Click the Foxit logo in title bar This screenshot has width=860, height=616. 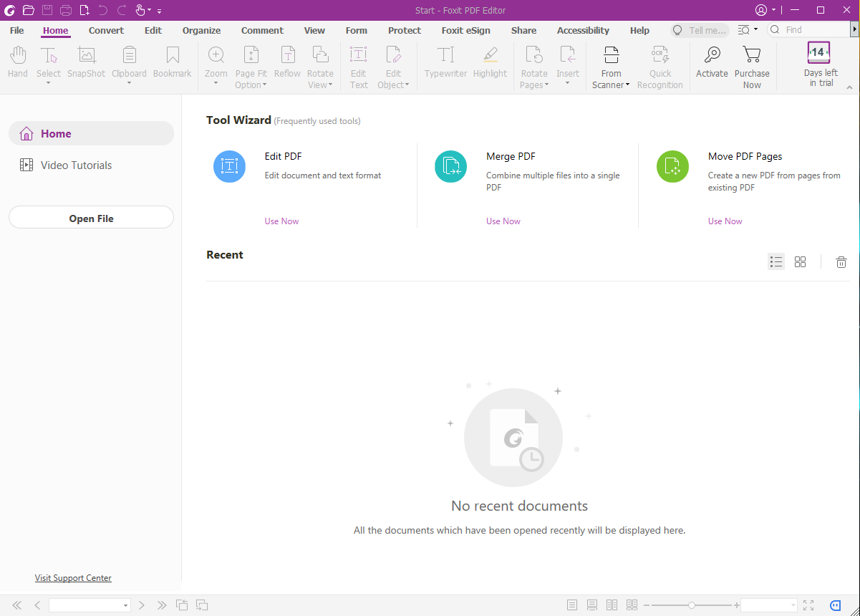10,10
